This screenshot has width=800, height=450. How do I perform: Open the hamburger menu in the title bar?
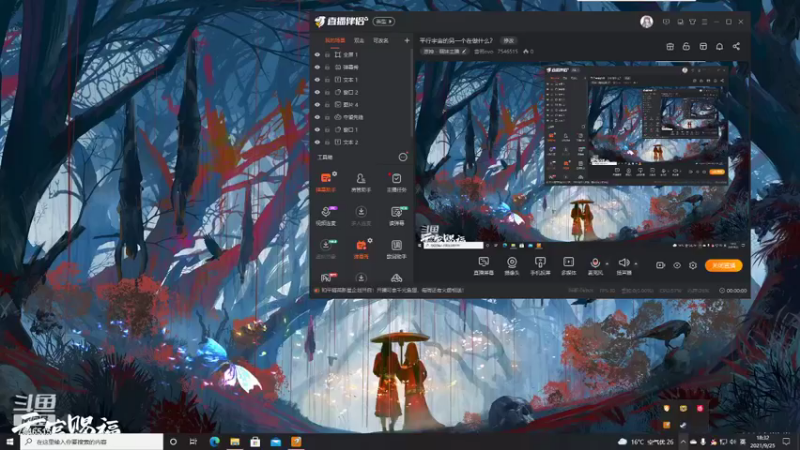[705, 22]
